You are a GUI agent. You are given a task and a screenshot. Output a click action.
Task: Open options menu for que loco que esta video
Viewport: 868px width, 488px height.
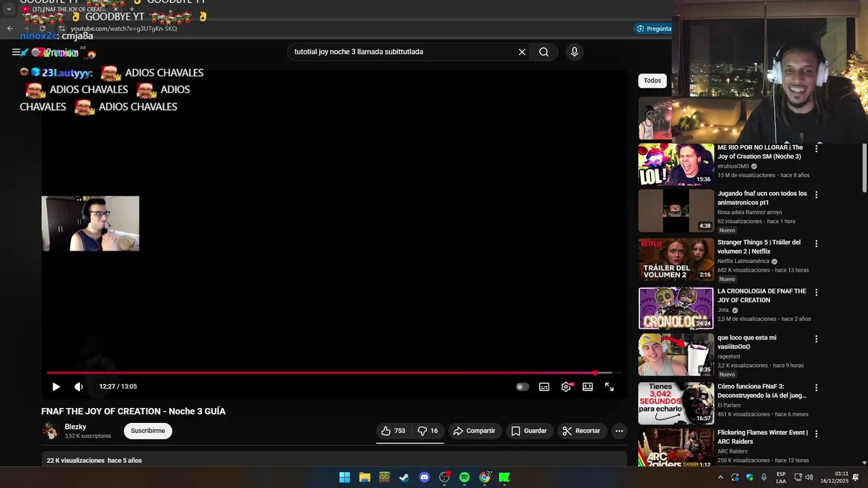click(816, 339)
